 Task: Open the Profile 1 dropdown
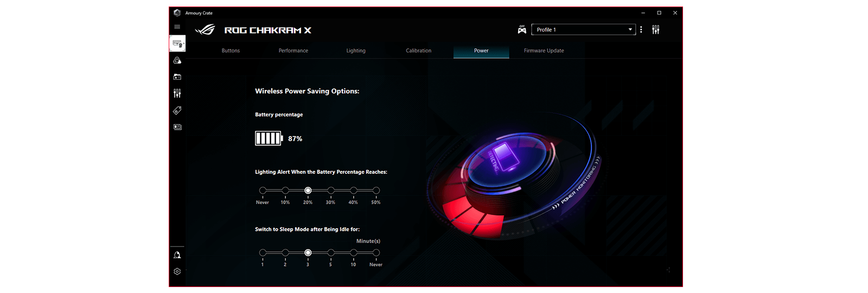[583, 30]
